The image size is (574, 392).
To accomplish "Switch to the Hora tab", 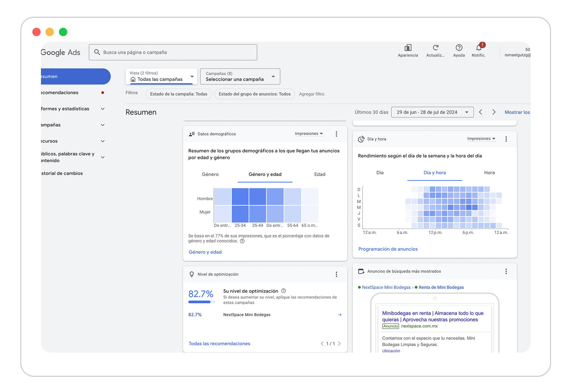I will (x=489, y=173).
